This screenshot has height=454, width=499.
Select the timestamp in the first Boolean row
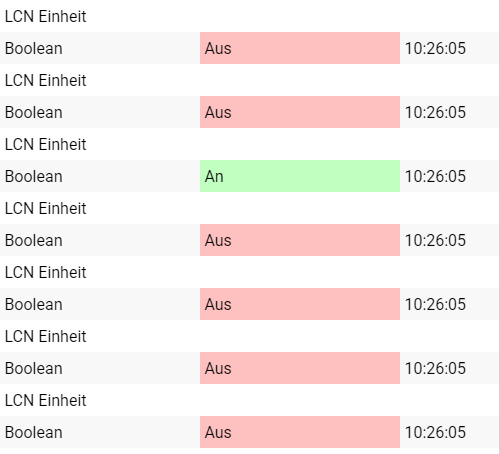[435, 48]
